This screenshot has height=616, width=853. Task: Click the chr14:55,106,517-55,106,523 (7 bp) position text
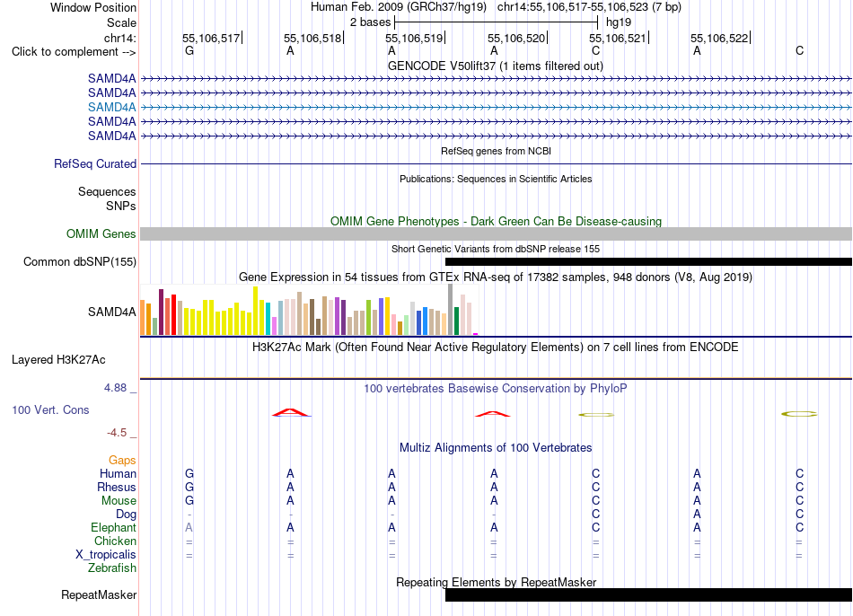[589, 7]
